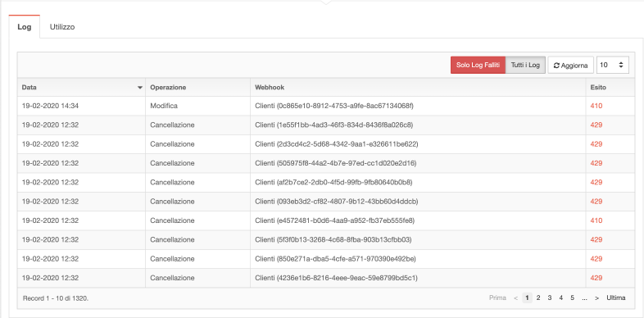644x318 pixels.
Task: Open the Utilizzo tab
Action: (x=62, y=27)
